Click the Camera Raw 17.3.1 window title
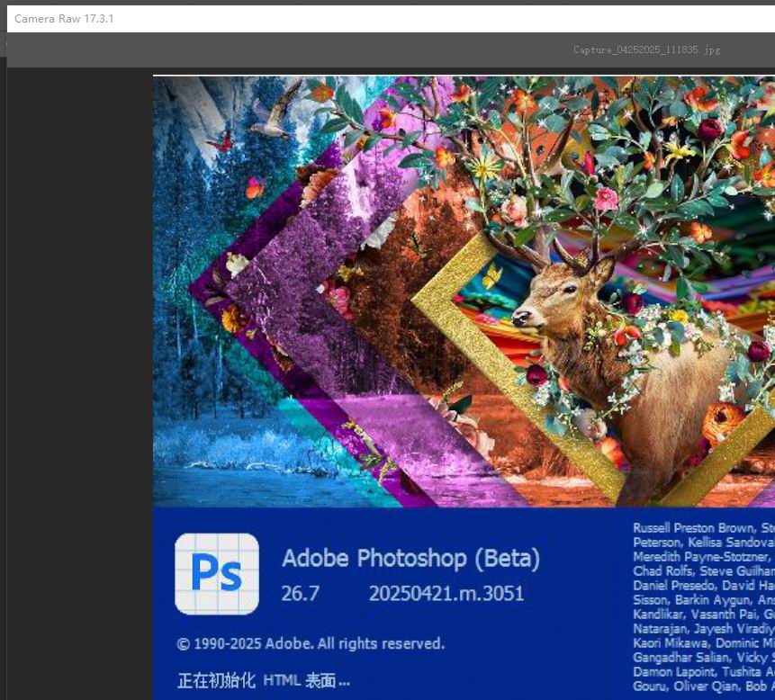 point(64,19)
